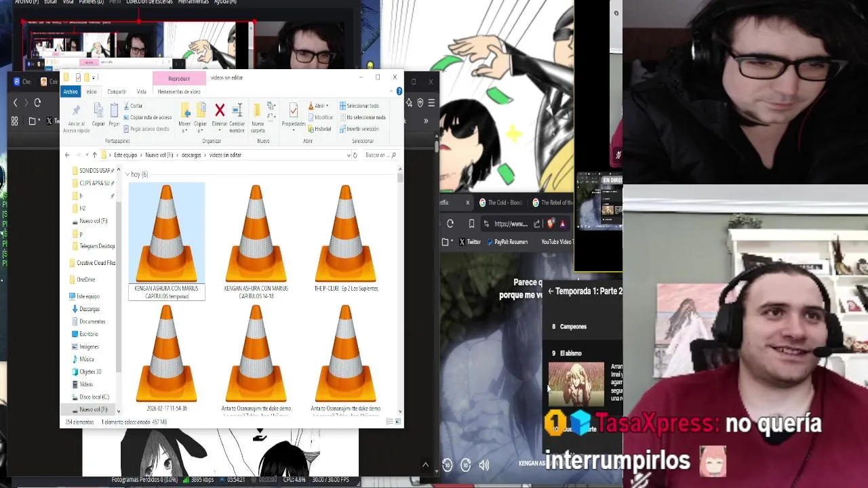Select 'KENGAN ASHURA CON MARIUS CAPITULOS 14-18' file
The height and width of the screenshot is (488, 868).
[x=256, y=243]
